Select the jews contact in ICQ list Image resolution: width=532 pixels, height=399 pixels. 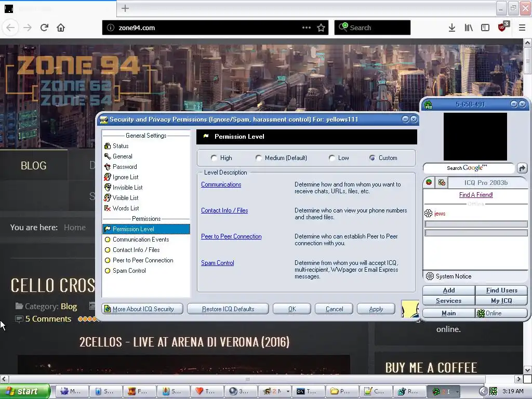pyautogui.click(x=440, y=214)
